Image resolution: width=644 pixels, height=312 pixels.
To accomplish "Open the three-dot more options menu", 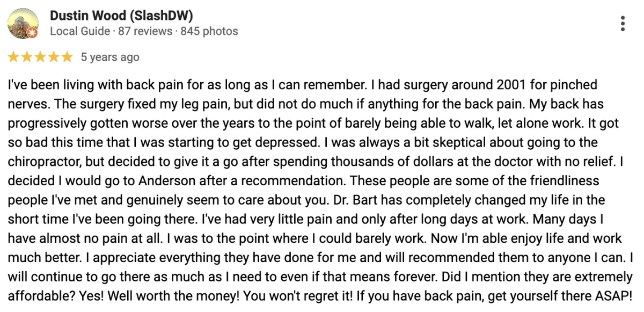I will click(x=623, y=24).
